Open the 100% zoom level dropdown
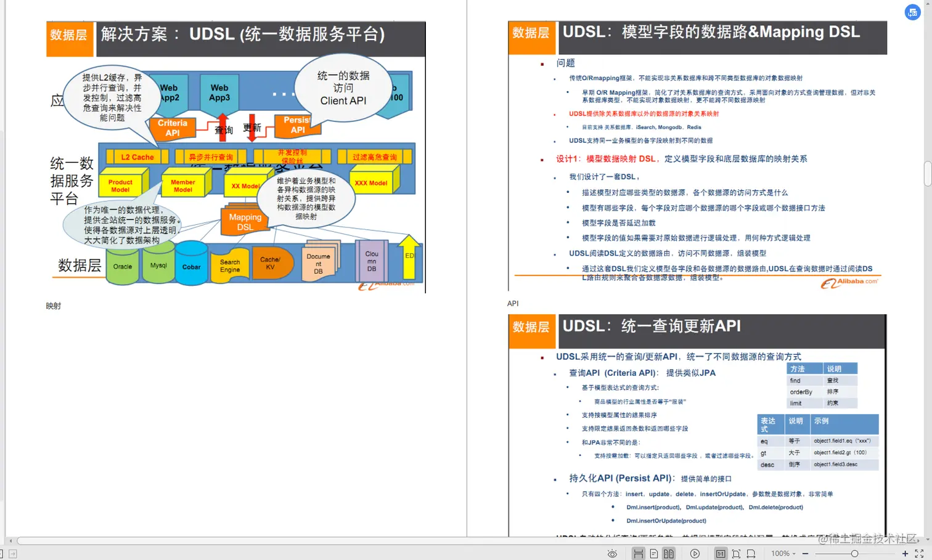This screenshot has width=932, height=560. 782,553
